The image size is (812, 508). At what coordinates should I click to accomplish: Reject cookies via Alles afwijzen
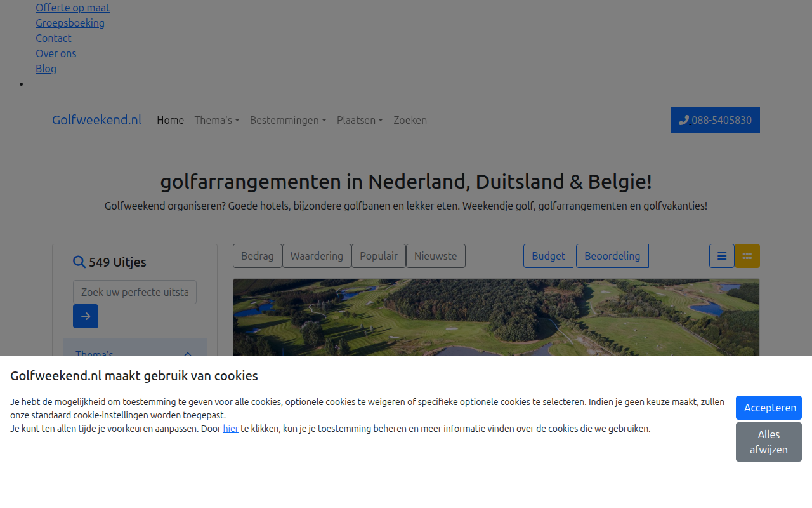pos(769,442)
